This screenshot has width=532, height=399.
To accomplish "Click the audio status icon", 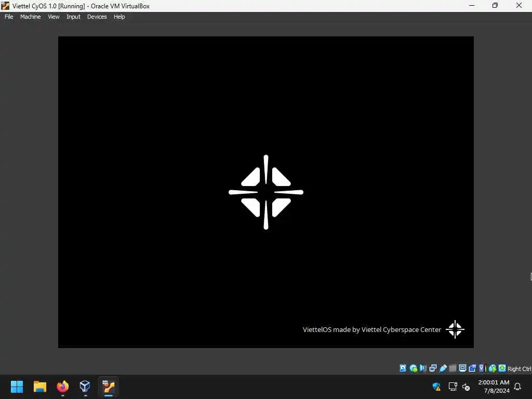I will click(423, 368).
